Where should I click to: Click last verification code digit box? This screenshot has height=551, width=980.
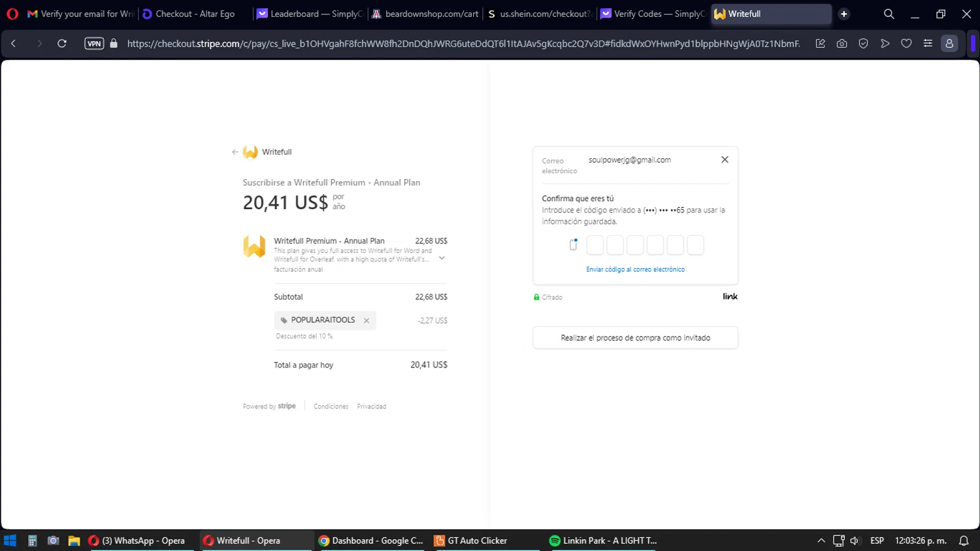[x=696, y=245]
